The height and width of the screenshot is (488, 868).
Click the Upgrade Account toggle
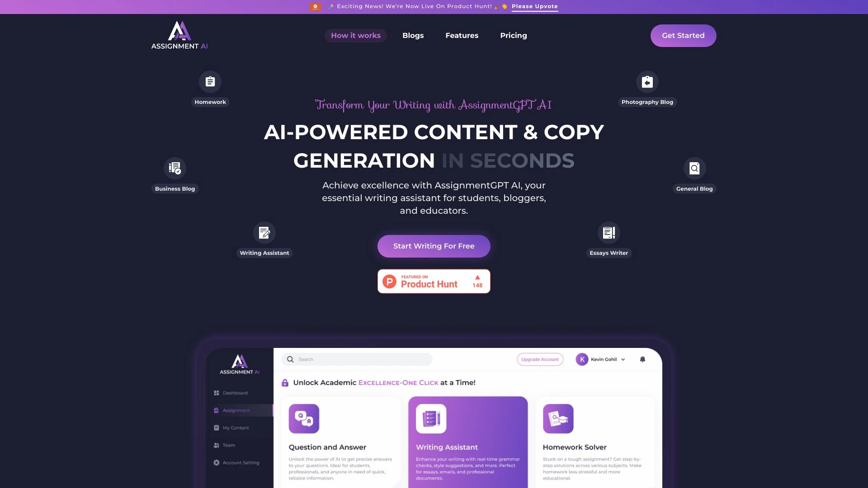[539, 359]
